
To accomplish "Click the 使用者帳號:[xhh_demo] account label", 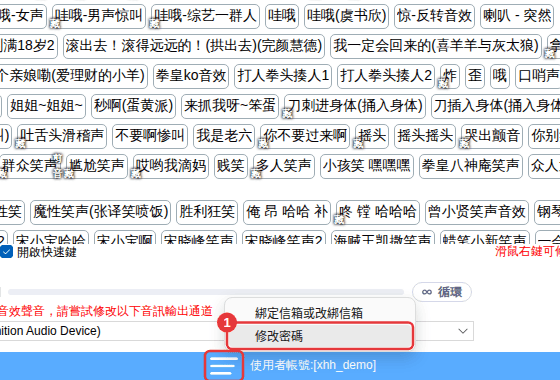I will tap(313, 365).
